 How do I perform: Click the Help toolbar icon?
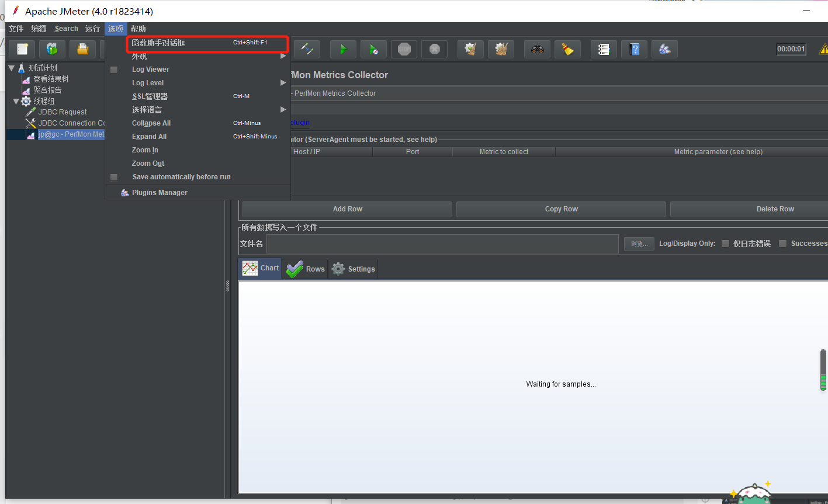(635, 49)
